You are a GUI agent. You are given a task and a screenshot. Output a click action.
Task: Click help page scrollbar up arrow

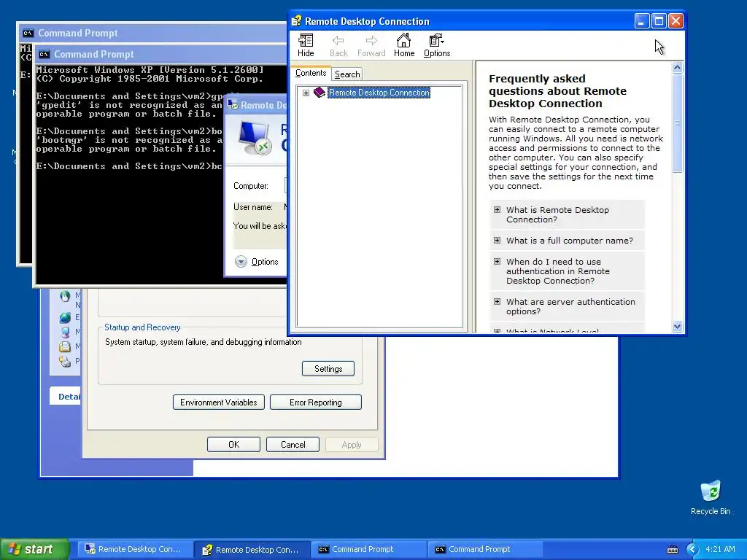[677, 68]
